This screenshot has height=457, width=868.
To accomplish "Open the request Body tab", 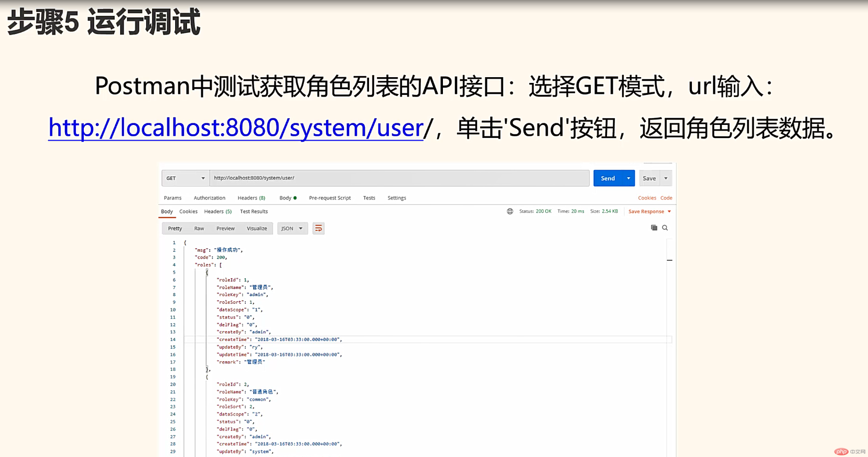I will pyautogui.click(x=288, y=198).
